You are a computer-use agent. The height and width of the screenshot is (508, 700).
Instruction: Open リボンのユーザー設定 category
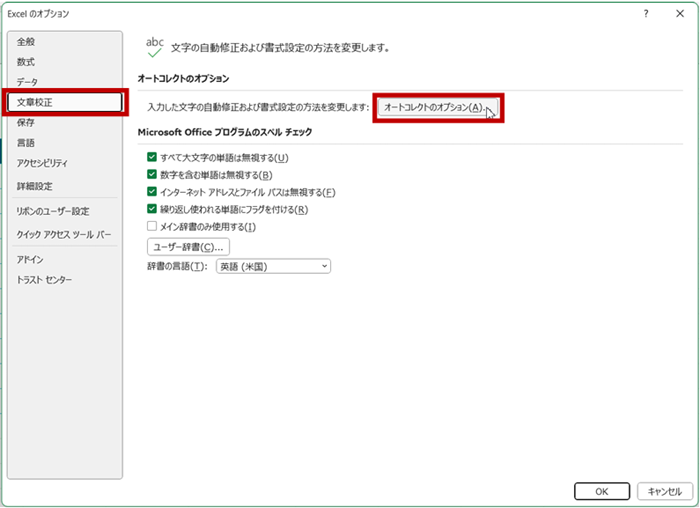(x=52, y=211)
